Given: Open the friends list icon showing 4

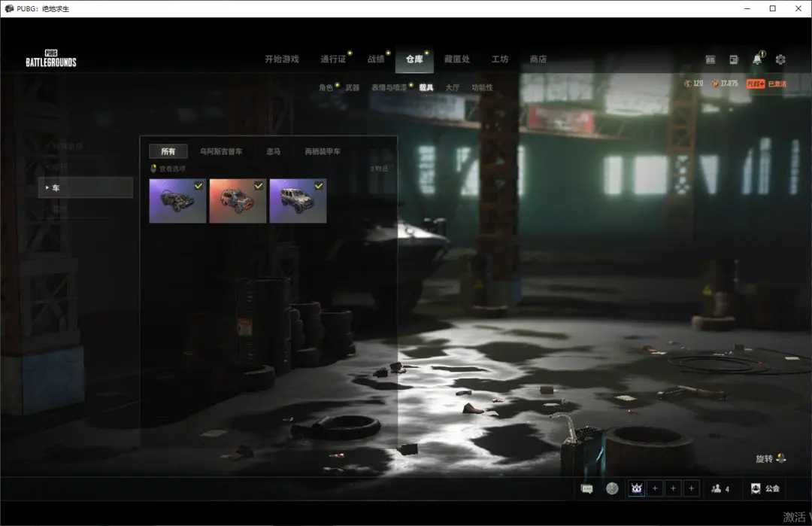Looking at the screenshot, I should point(720,489).
